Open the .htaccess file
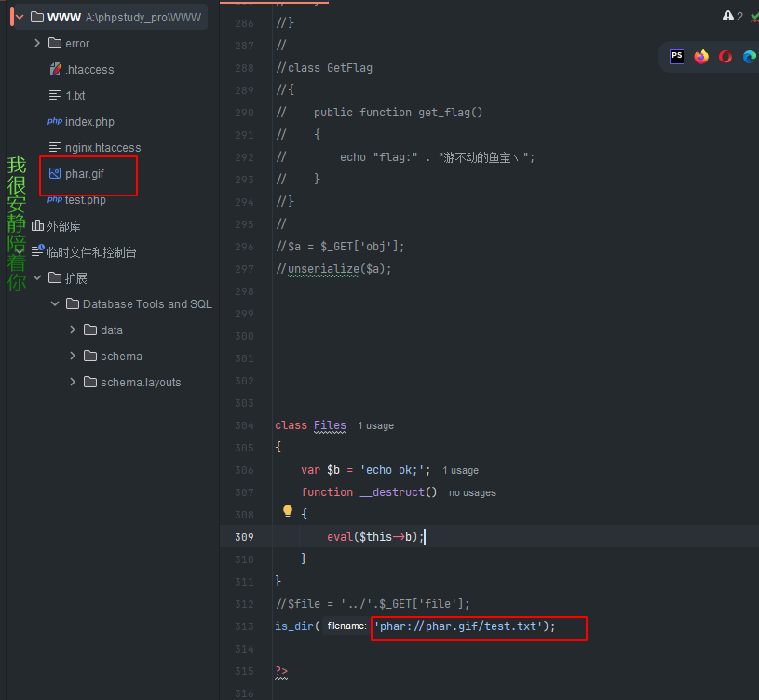The height and width of the screenshot is (700, 759). pyautogui.click(x=88, y=70)
